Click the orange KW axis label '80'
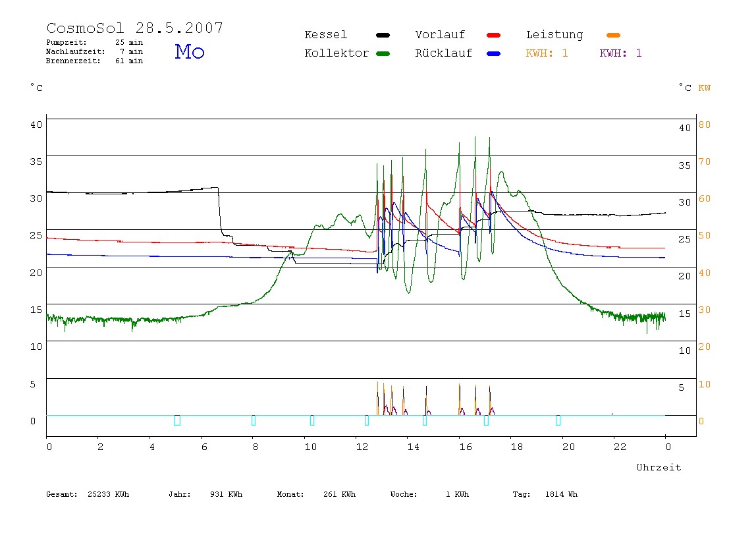The height and width of the screenshot is (535, 756). pos(705,125)
